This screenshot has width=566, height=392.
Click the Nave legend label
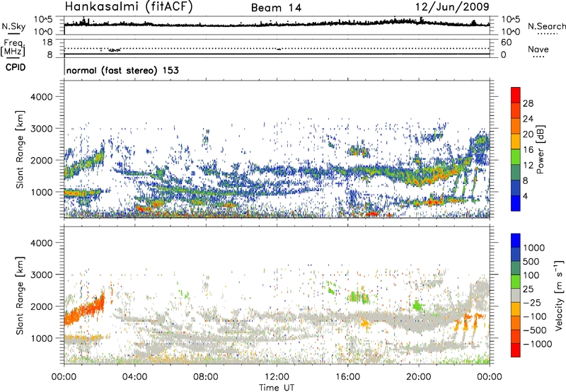[x=538, y=50]
